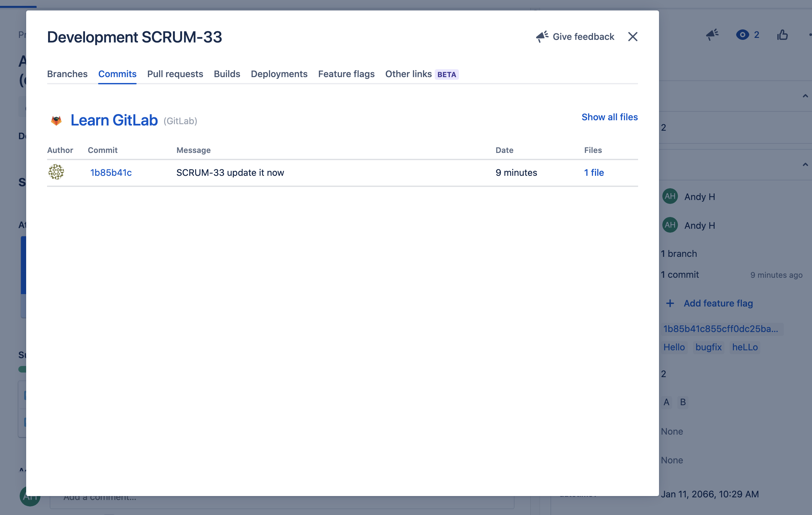Image resolution: width=812 pixels, height=515 pixels.
Task: Click the commit hash chip 1b85b41c855cff0dc25ba
Action: point(722,329)
